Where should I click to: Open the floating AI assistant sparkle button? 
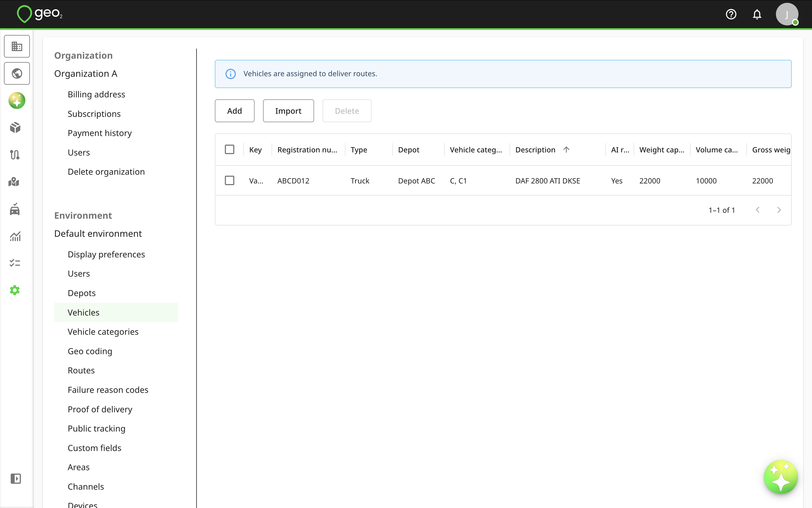click(781, 477)
